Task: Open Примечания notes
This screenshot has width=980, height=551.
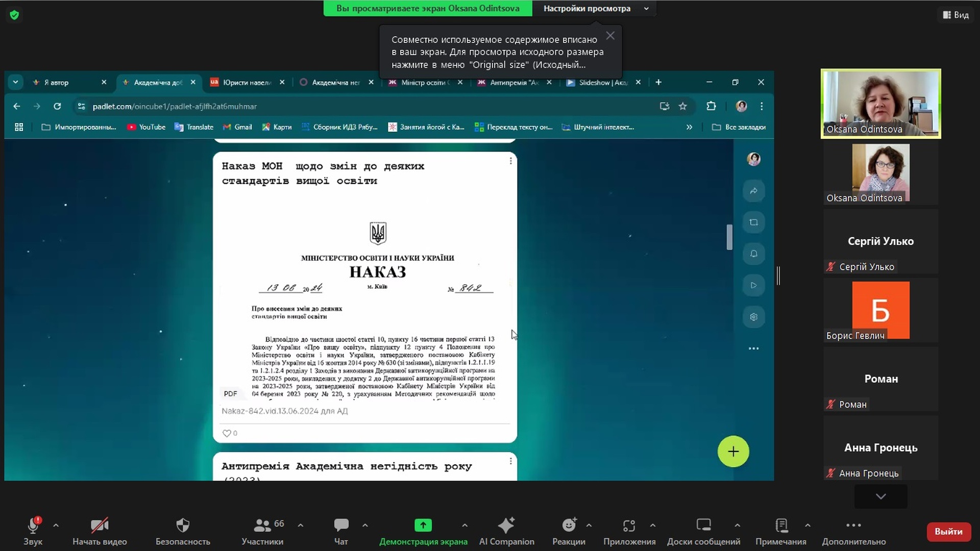Action: point(781,531)
